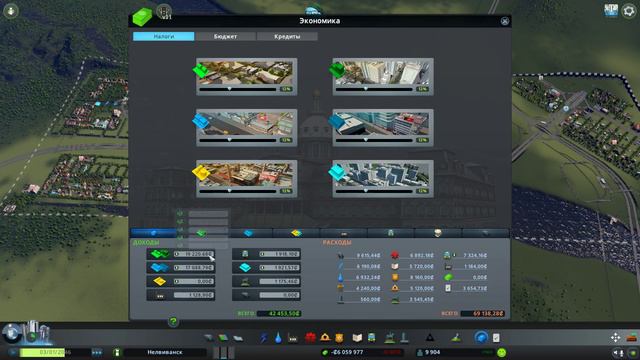Click the low-density residential thumbnail
640x360 pixels.
pyautogui.click(x=246, y=72)
